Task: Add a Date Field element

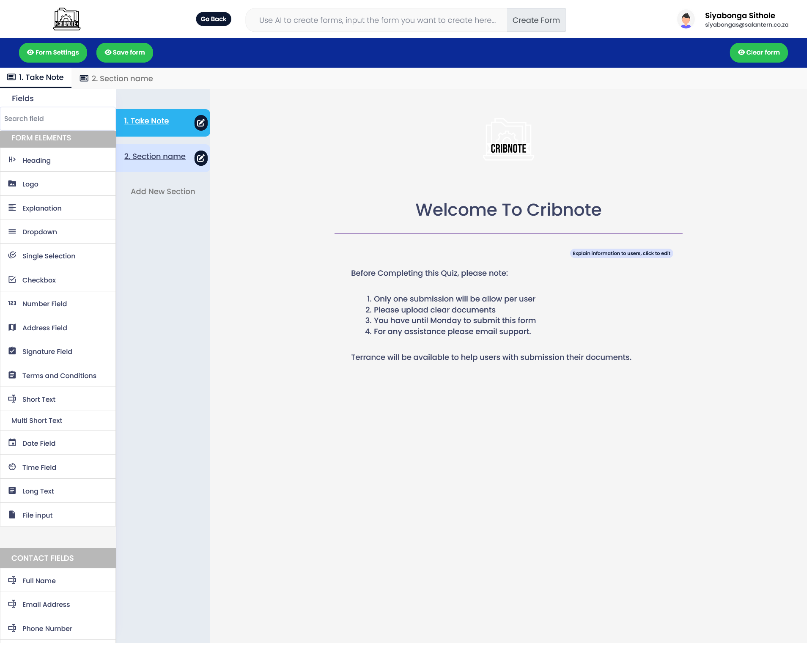Action: tap(38, 443)
